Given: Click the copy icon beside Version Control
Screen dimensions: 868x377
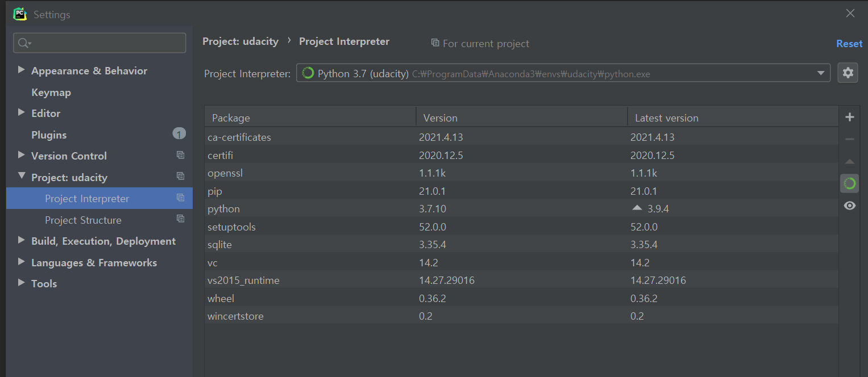Looking at the screenshot, I should 180,155.
